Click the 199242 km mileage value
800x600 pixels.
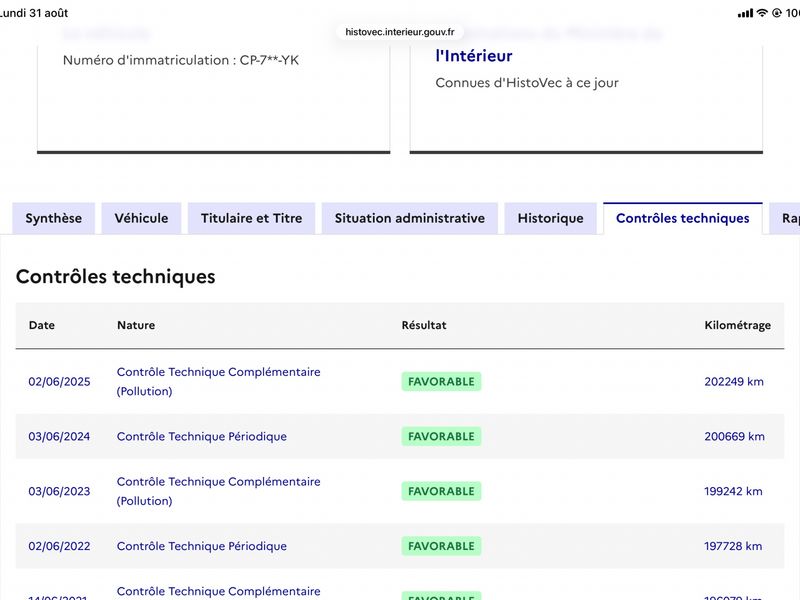pos(733,491)
